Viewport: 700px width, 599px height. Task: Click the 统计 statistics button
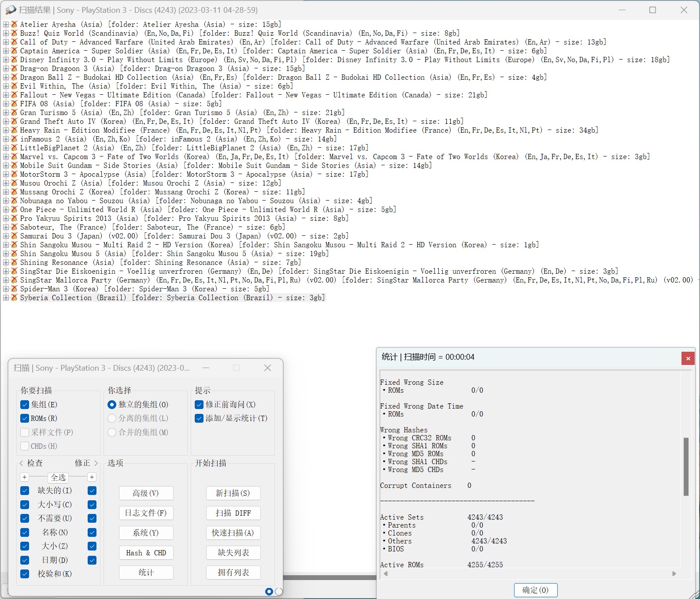click(x=146, y=573)
